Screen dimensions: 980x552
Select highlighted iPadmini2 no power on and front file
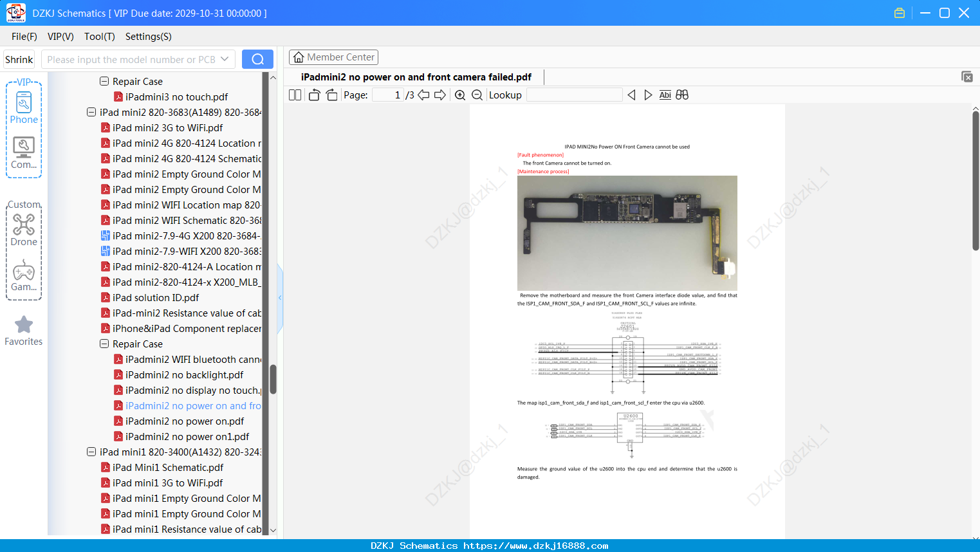click(x=187, y=405)
